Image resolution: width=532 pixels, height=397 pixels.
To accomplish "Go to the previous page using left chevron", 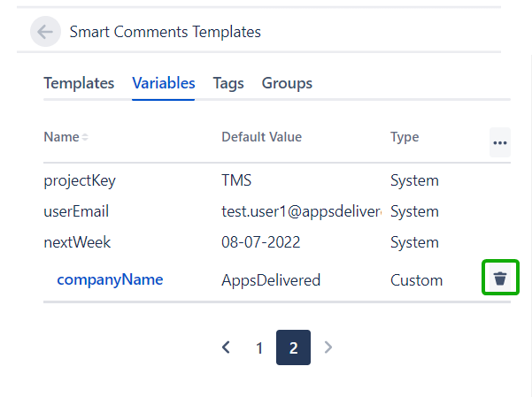I will 226,347.
